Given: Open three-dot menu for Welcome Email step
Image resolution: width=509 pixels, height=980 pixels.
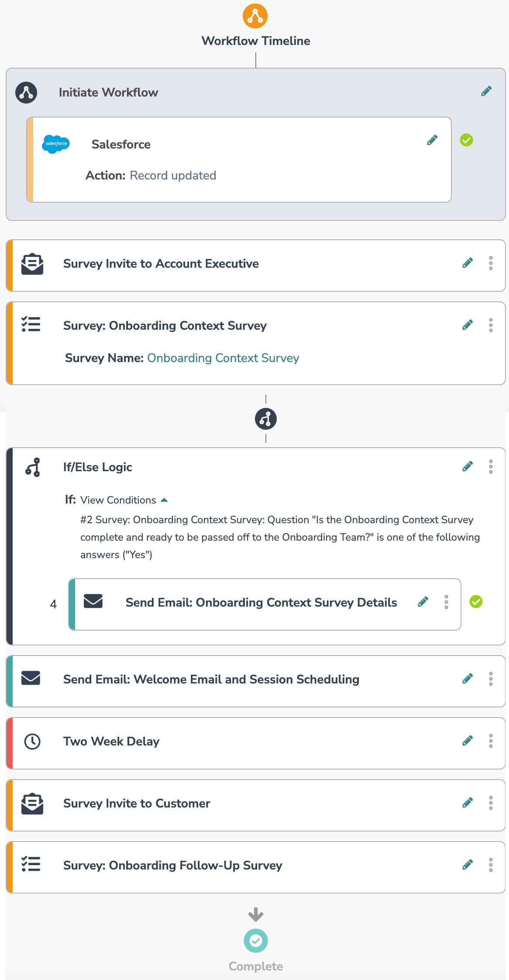Looking at the screenshot, I should [x=491, y=679].
